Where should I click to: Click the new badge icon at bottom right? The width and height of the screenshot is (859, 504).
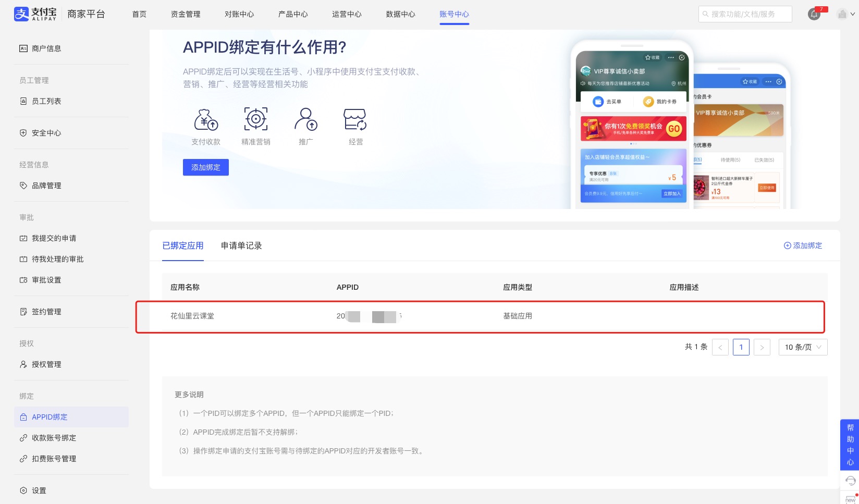[851, 498]
